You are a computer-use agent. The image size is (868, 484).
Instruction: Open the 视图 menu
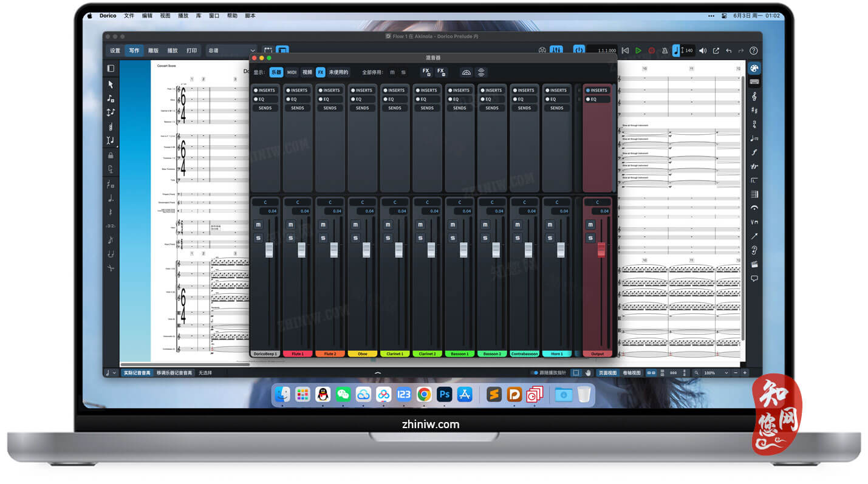[165, 16]
